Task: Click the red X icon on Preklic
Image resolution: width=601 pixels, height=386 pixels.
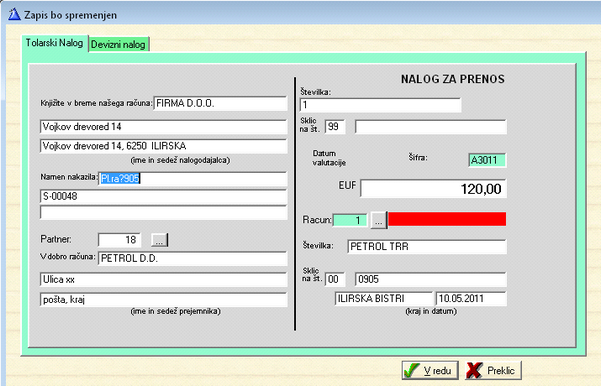Action: pos(475,370)
